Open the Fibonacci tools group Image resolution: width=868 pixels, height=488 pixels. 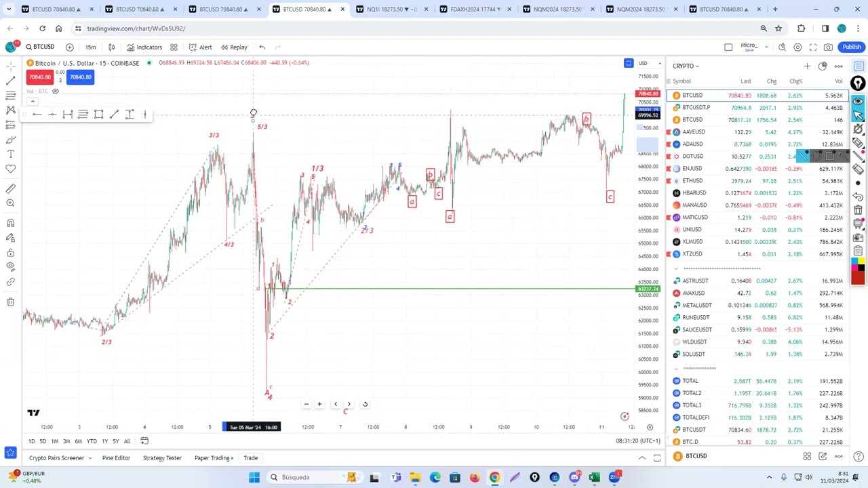[10, 96]
